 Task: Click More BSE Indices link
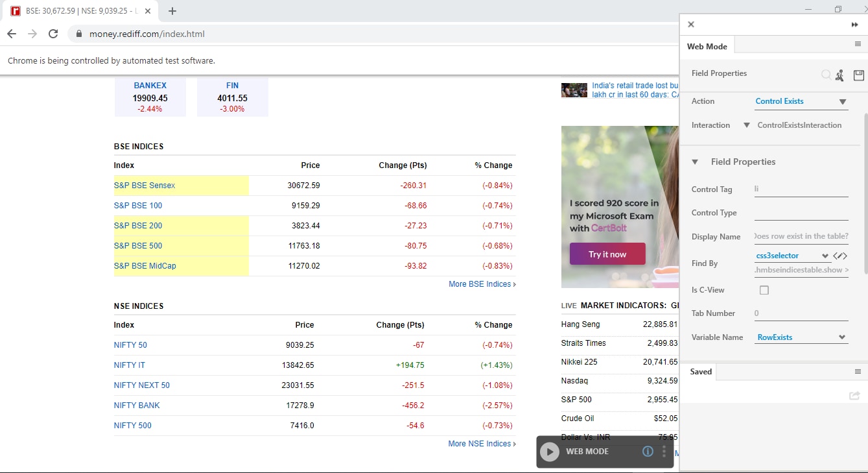point(482,284)
